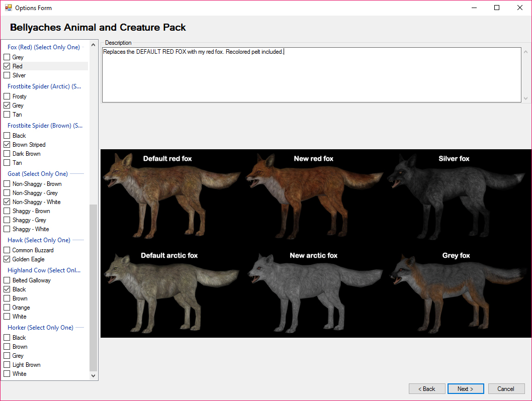
Task: Check Black under Horker
Action: point(7,338)
